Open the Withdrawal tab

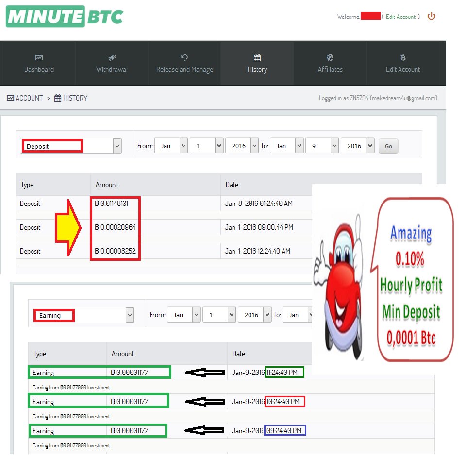tap(112, 64)
